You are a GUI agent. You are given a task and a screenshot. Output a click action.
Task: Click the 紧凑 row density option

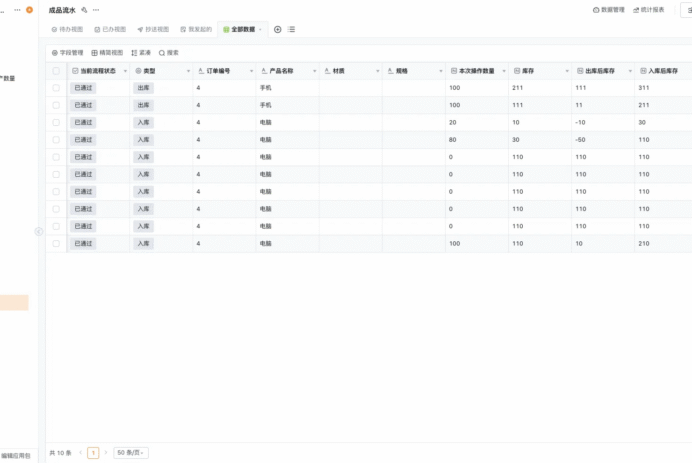tap(141, 53)
